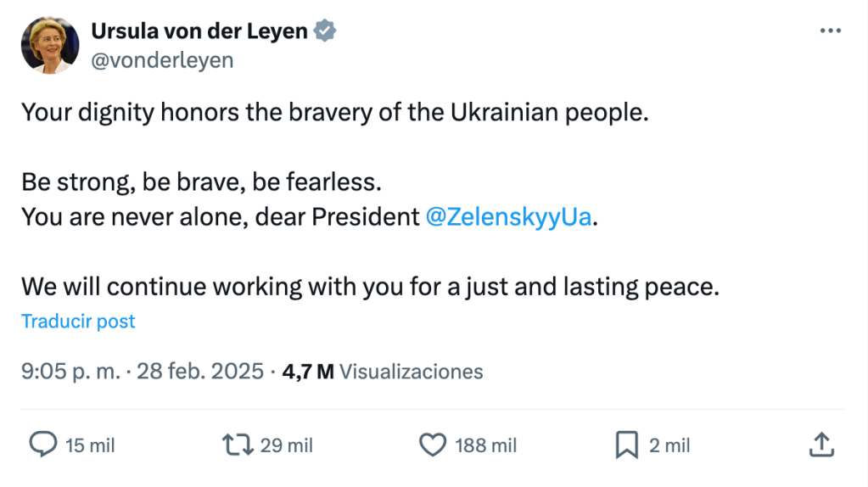Click the blue verified badge

(325, 31)
